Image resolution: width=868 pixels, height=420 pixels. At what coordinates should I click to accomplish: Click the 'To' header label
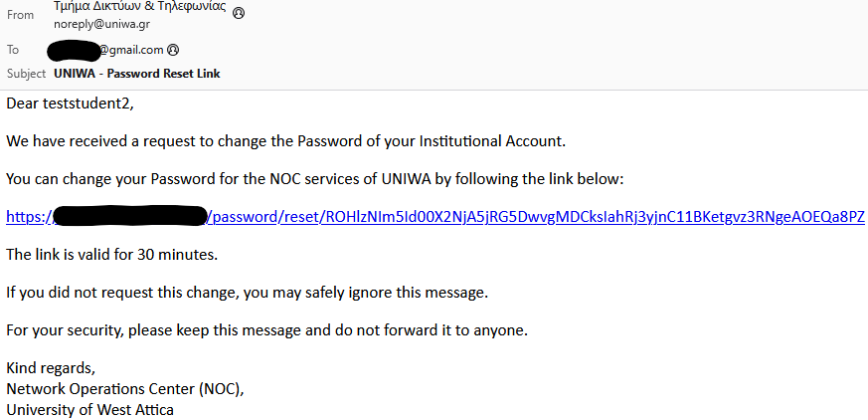(13, 50)
